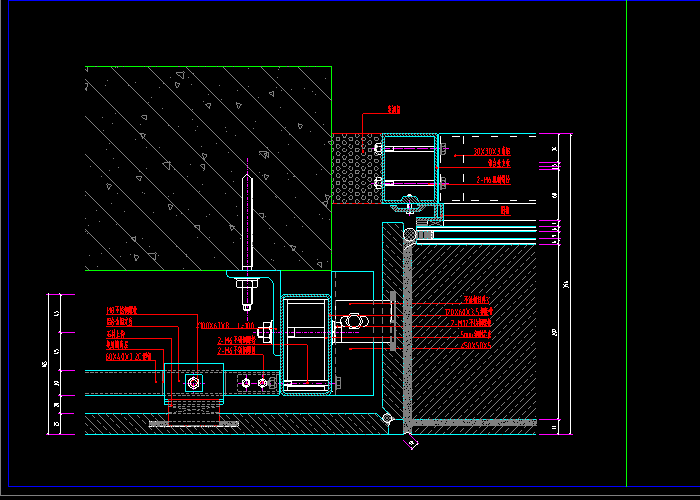Select the small circle at bottom corner joint
This screenshot has width=700, height=500.
pyautogui.click(x=387, y=418)
